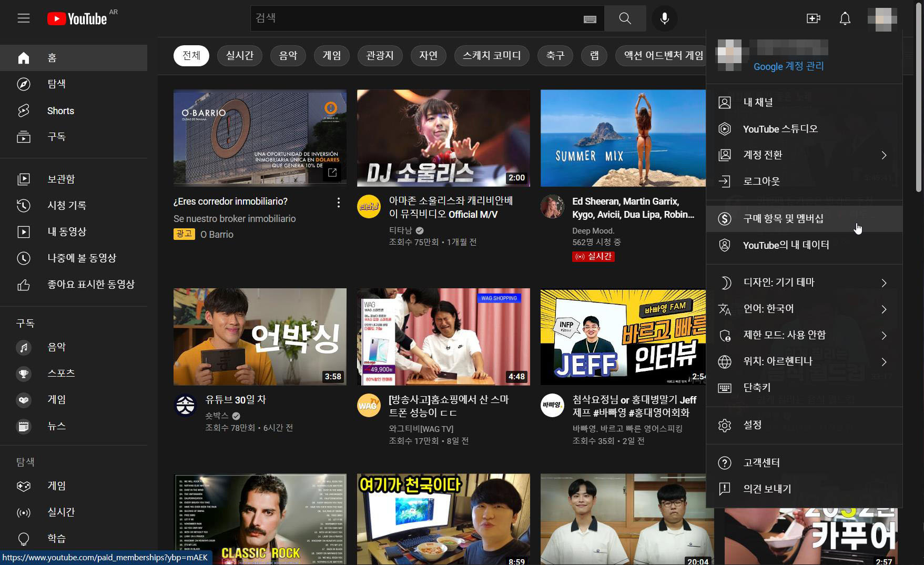924x565 pixels.
Task: Open the 뉴스 subscription channel
Action: pos(74,426)
